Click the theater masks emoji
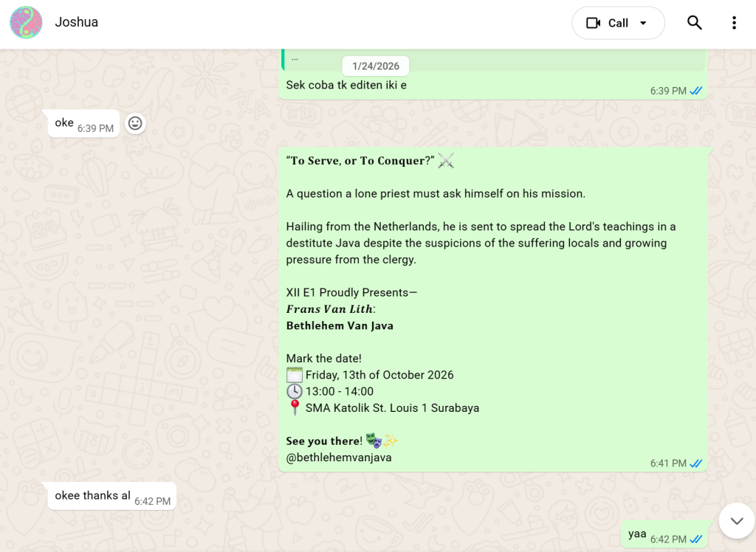Image resolution: width=756 pixels, height=552 pixels. (376, 441)
